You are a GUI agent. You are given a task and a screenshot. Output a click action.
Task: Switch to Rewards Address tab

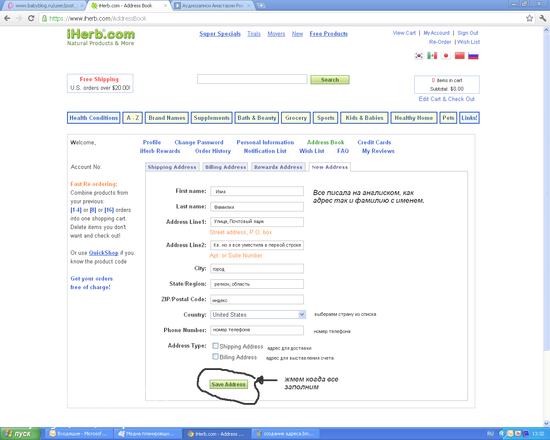(x=278, y=167)
